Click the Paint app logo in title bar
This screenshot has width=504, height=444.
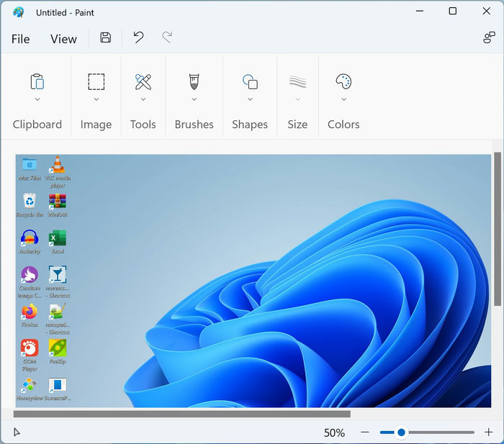coord(18,12)
